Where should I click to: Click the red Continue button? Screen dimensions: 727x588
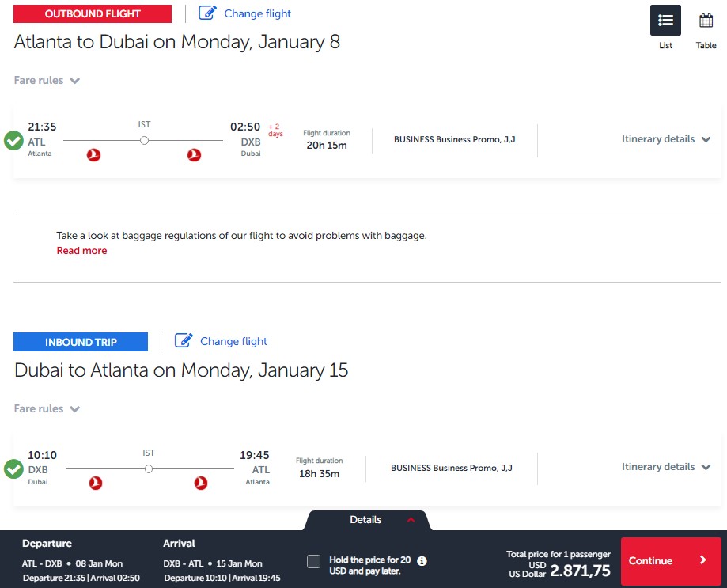click(671, 560)
